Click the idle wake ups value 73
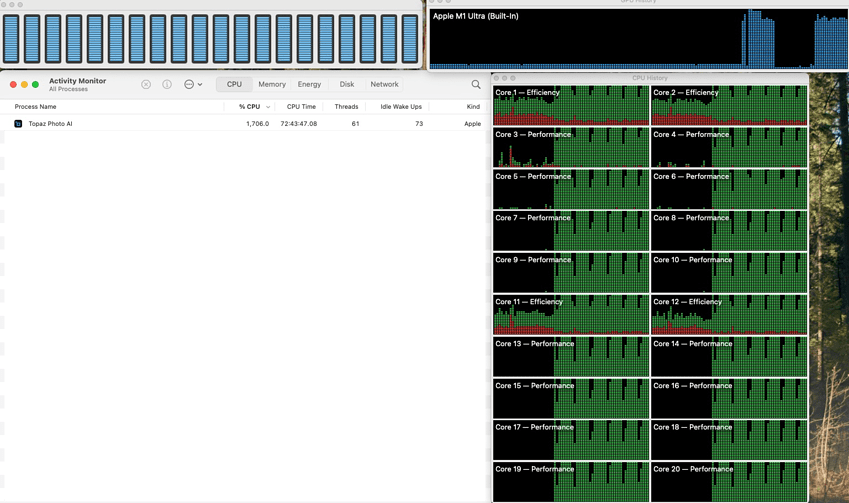849x503 pixels. pos(419,123)
